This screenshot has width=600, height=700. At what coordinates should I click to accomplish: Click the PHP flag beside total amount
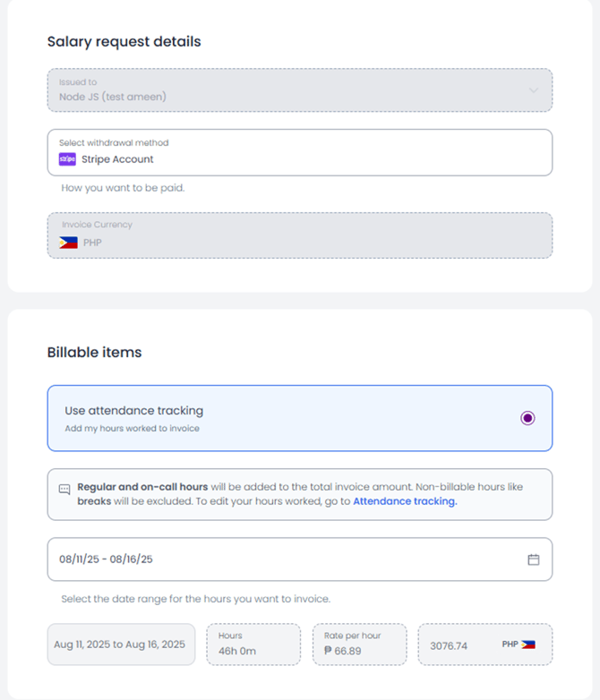pos(528,645)
